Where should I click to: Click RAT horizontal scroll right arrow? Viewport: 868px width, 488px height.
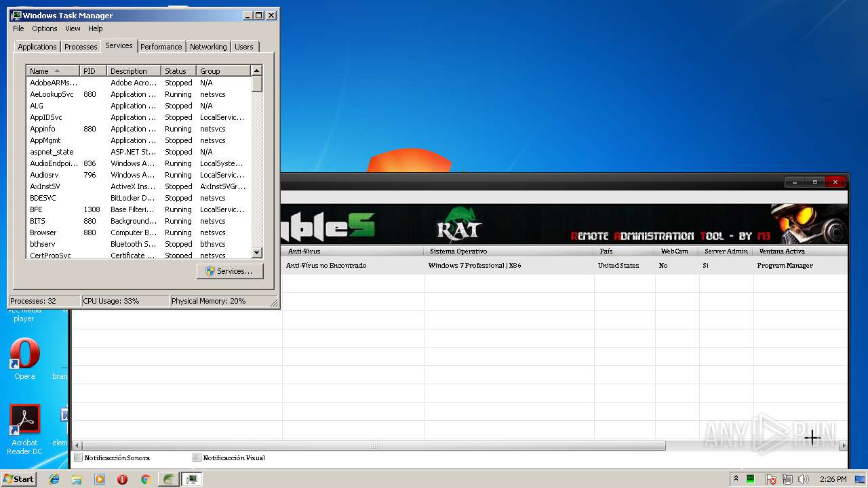pos(843,446)
